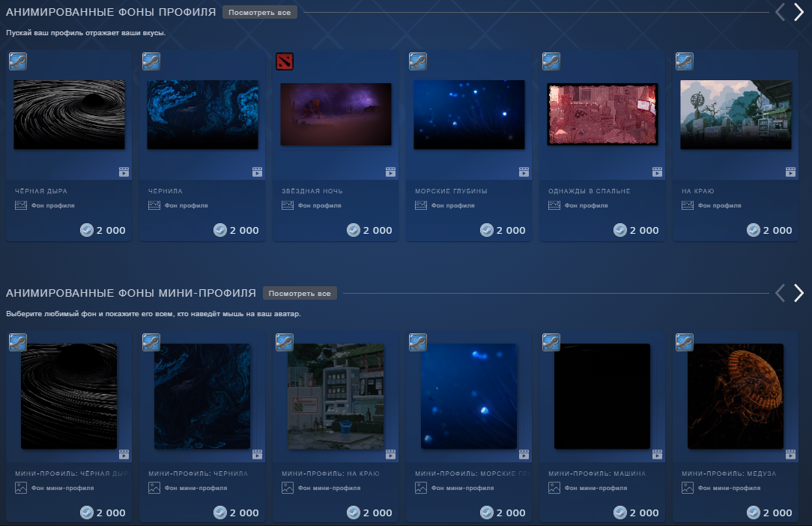Click the ЧЁРНАЯ ДЫРА title text

[x=41, y=191]
